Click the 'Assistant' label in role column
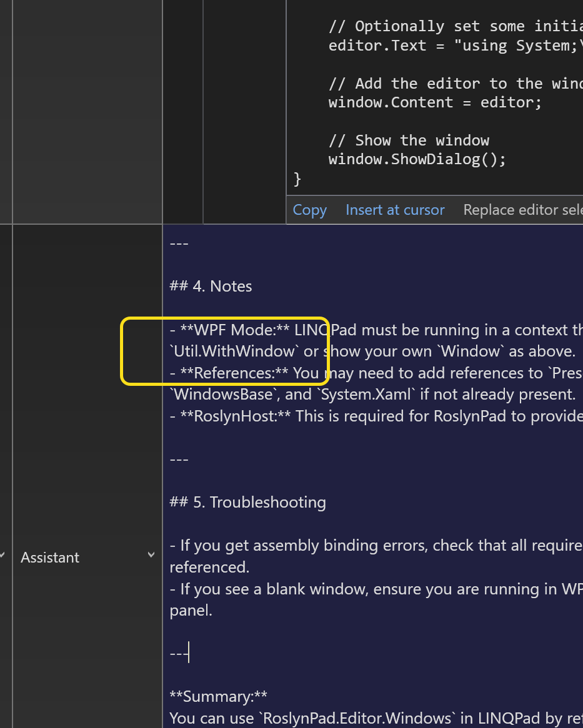583x728 pixels. tap(50, 558)
